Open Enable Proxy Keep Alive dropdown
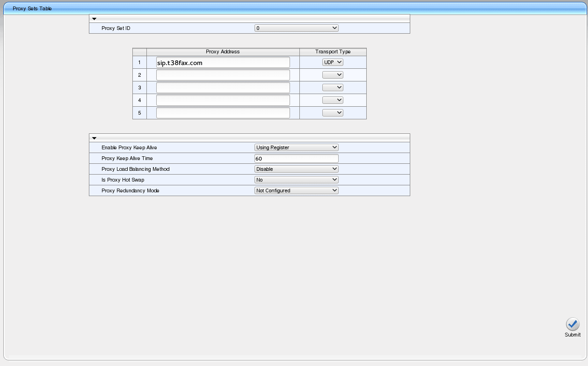This screenshot has height=366, width=588. [297, 147]
